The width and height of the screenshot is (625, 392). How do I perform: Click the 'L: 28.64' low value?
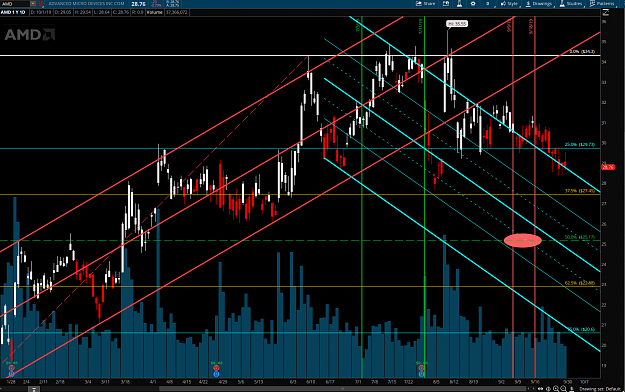(x=102, y=12)
